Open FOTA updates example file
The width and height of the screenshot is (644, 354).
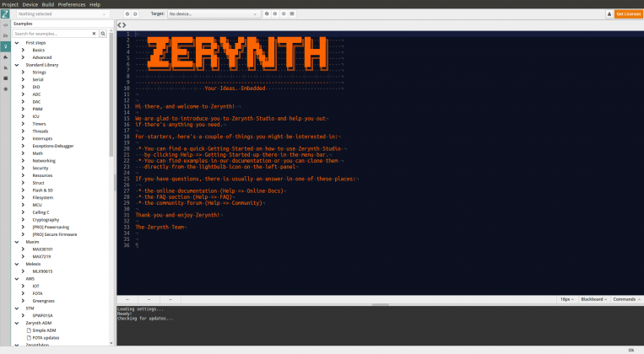pyautogui.click(x=46, y=338)
